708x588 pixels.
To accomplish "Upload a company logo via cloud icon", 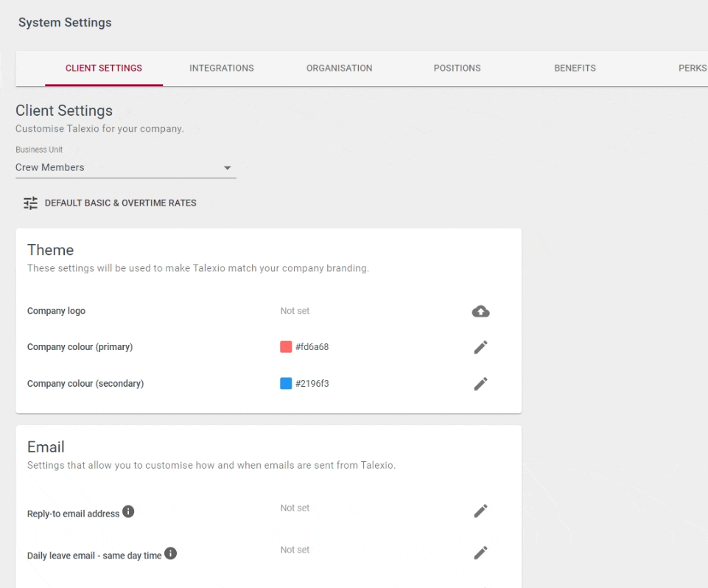I will pos(480,311).
